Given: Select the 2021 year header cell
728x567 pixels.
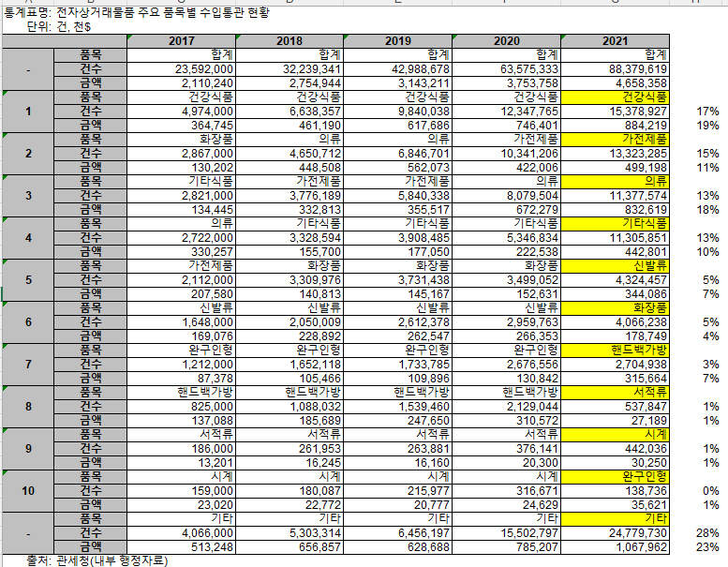Looking at the screenshot, I should pos(616,41).
